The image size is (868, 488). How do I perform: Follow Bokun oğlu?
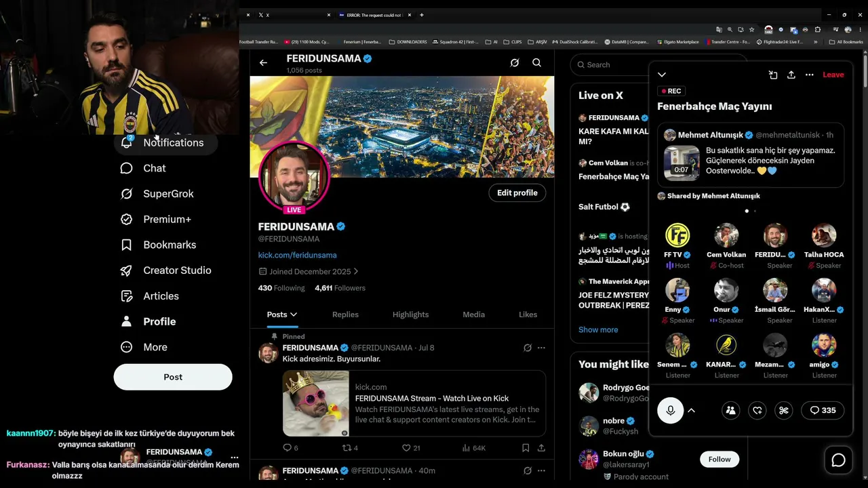point(719,459)
